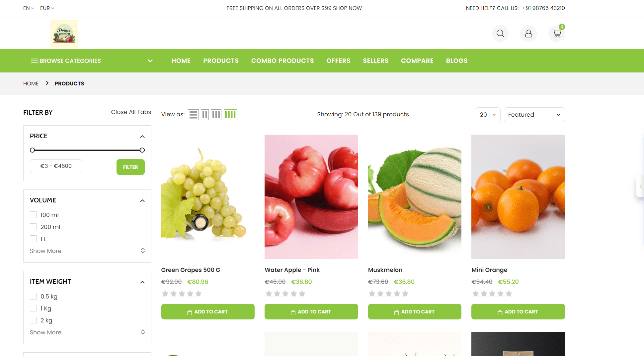This screenshot has height=356, width=644.
Task: Open the Offers menu item
Action: (x=338, y=61)
